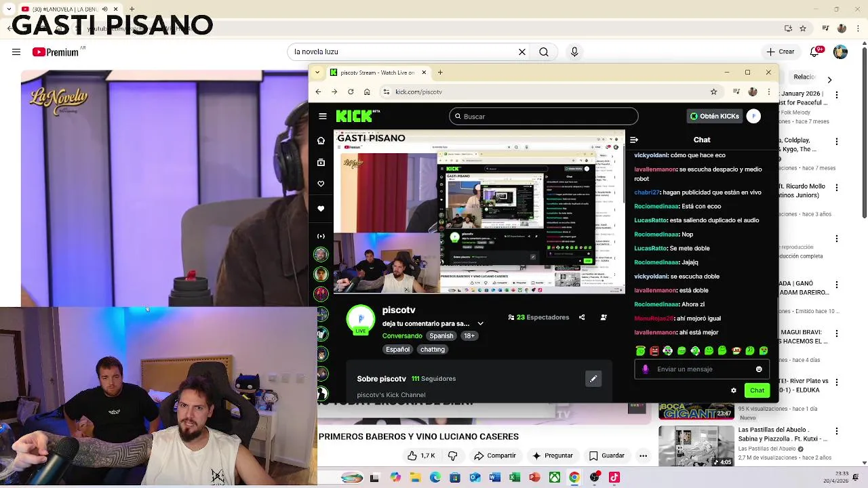Click the Español tag
The width and height of the screenshot is (868, 488).
398,350
